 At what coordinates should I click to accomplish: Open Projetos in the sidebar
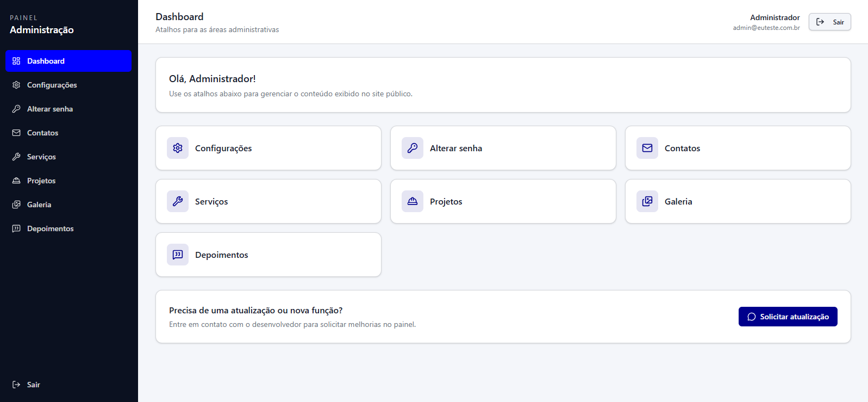(68, 181)
